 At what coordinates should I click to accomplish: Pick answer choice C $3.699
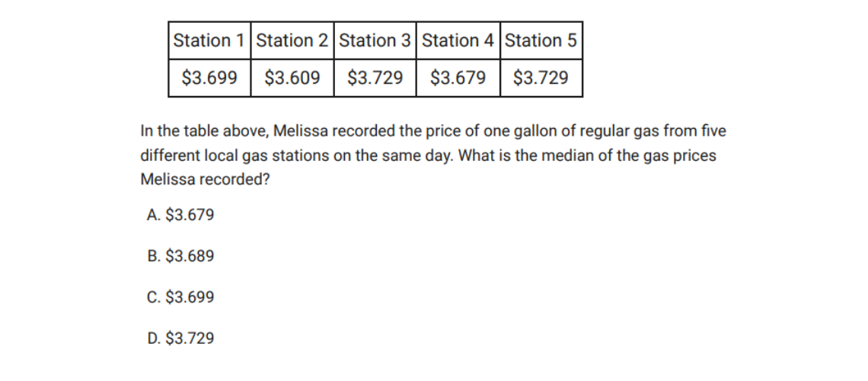coord(180,297)
